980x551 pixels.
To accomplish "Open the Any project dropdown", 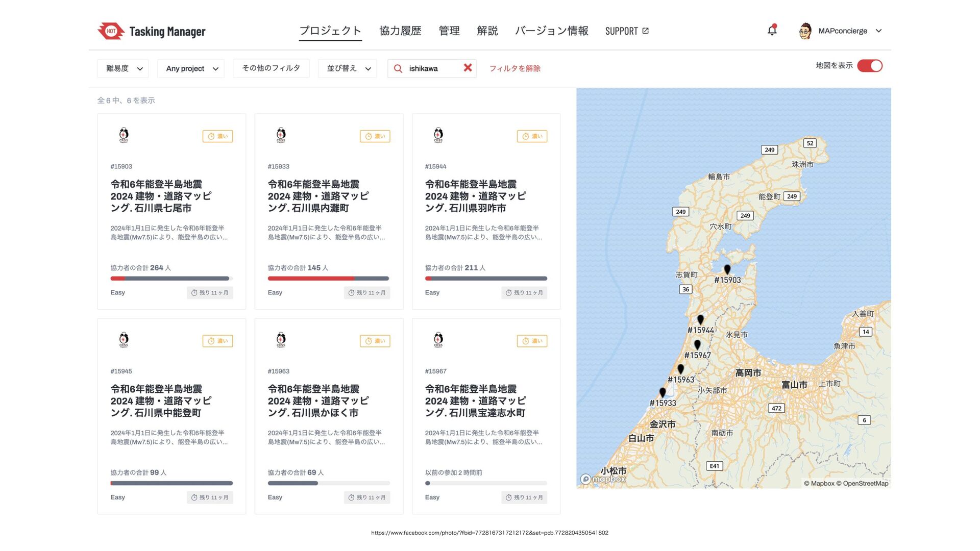I will [191, 68].
